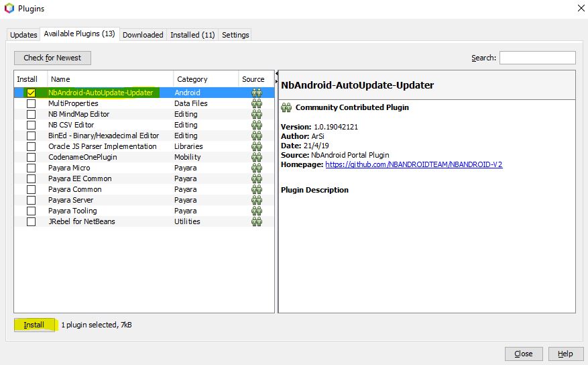
Task: Click the source icon in the BinEd row
Action: [257, 136]
